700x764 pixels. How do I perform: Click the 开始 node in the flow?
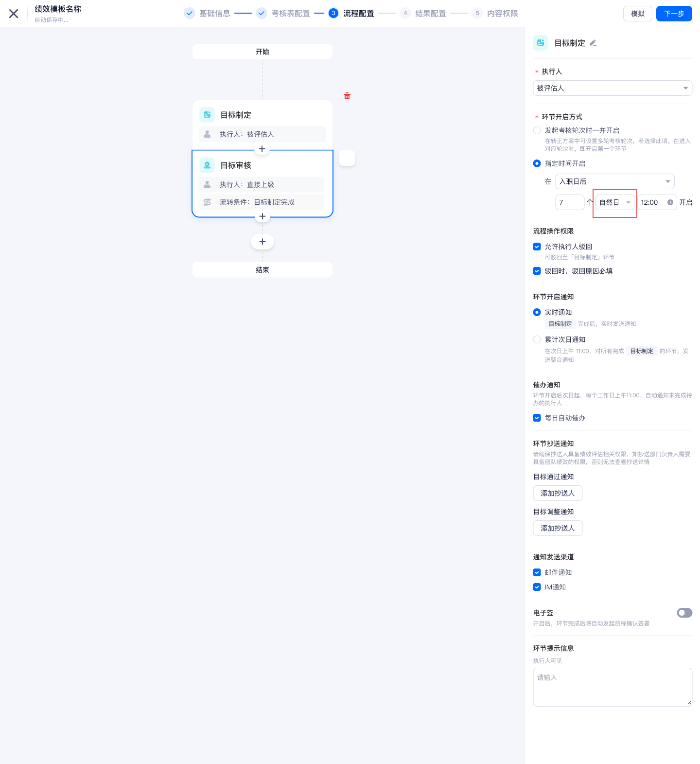(262, 52)
